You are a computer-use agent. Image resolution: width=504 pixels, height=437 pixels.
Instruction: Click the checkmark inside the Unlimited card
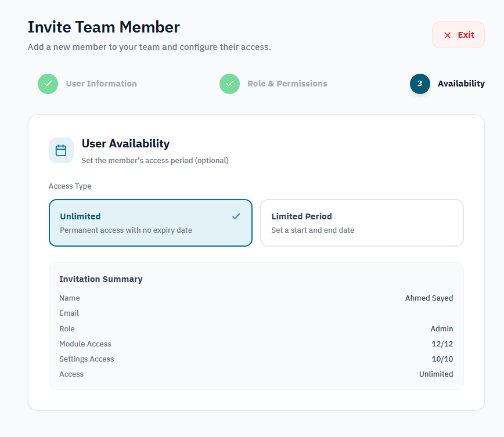pyautogui.click(x=236, y=216)
